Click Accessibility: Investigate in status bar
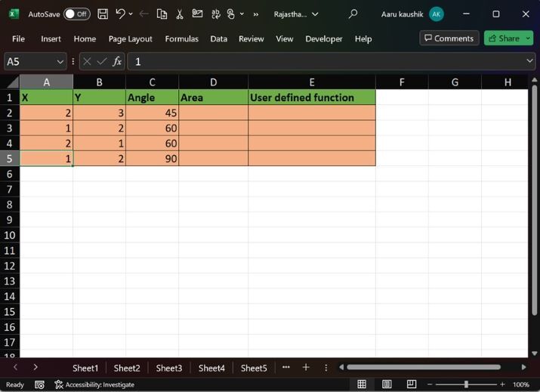 94,384
